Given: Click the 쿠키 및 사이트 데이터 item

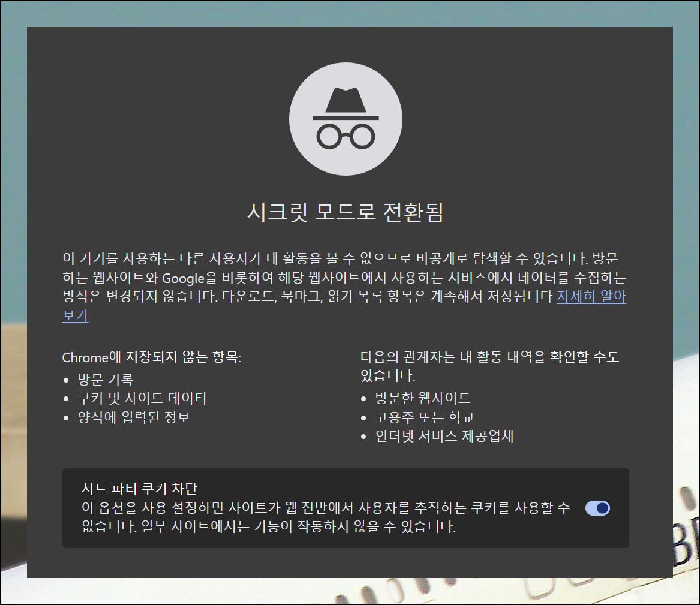Looking at the screenshot, I should click(142, 398).
